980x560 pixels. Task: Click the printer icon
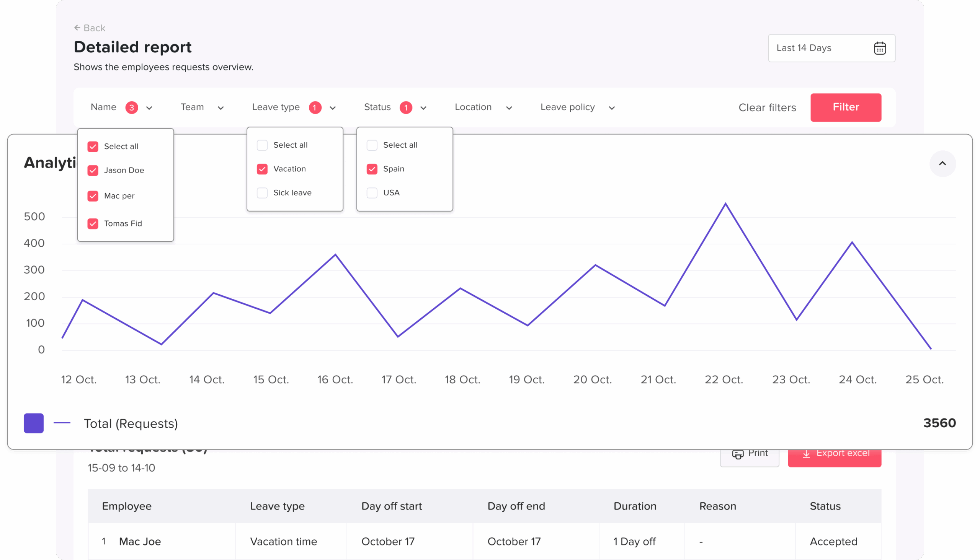[x=738, y=454]
